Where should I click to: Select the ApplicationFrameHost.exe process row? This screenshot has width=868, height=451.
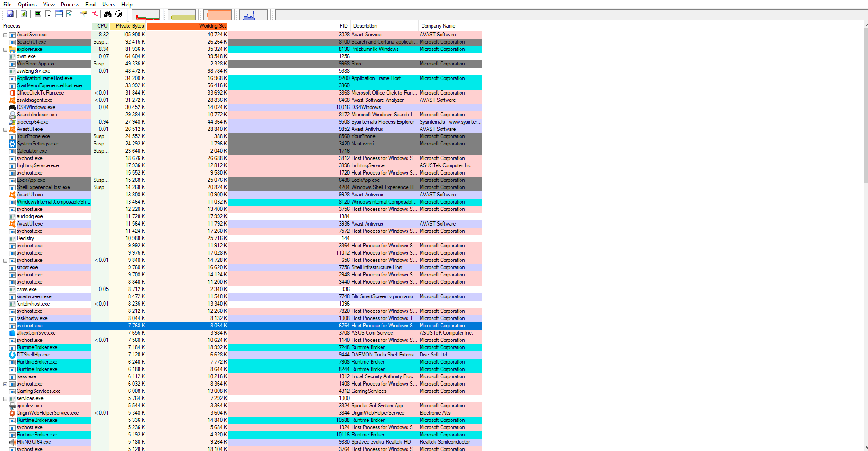[x=241, y=78]
